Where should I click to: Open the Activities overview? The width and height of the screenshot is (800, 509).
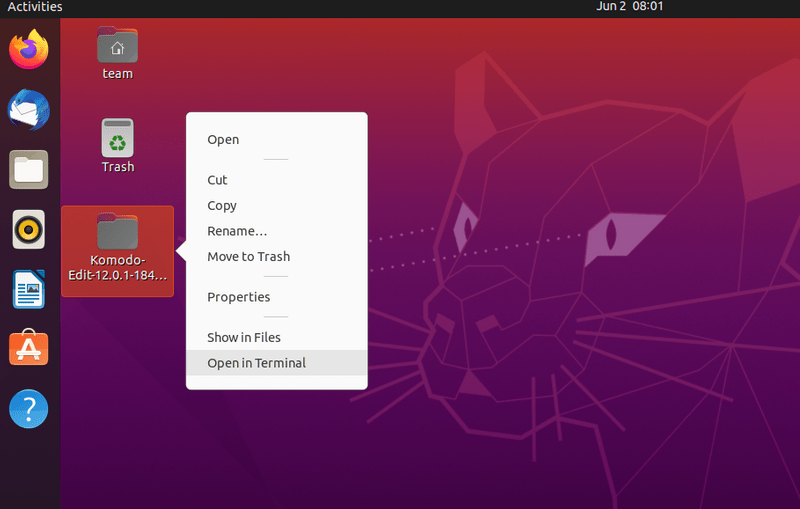35,7
